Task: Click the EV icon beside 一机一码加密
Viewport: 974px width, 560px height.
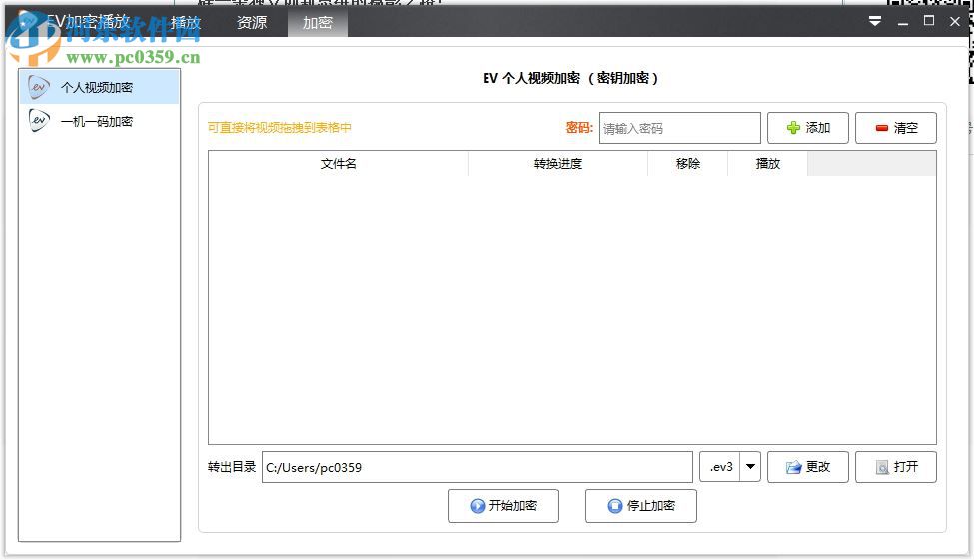Action: (x=39, y=120)
